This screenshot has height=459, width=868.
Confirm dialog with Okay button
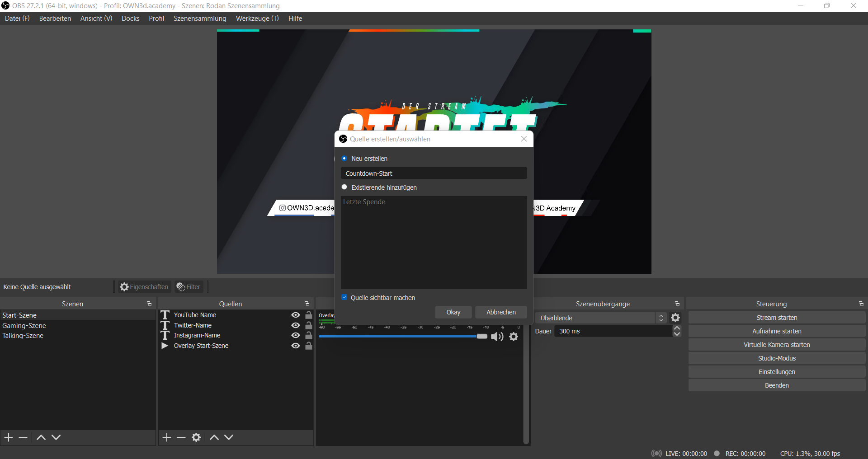tap(453, 312)
